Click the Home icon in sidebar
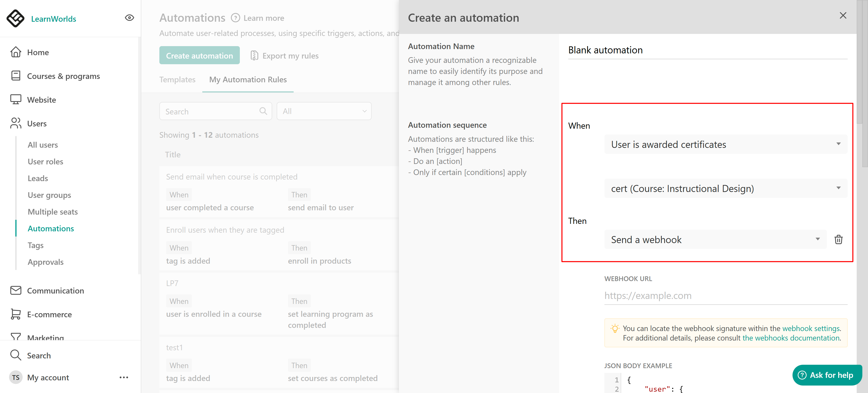 click(x=16, y=52)
